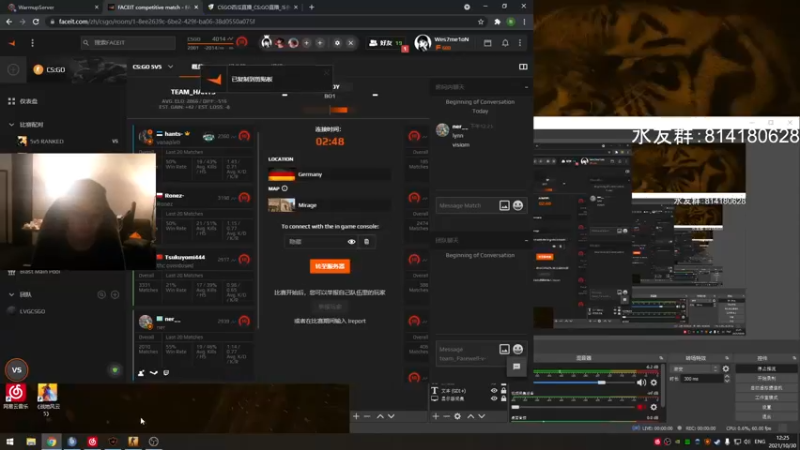Click the FACEIT logo home icon

click(12, 43)
